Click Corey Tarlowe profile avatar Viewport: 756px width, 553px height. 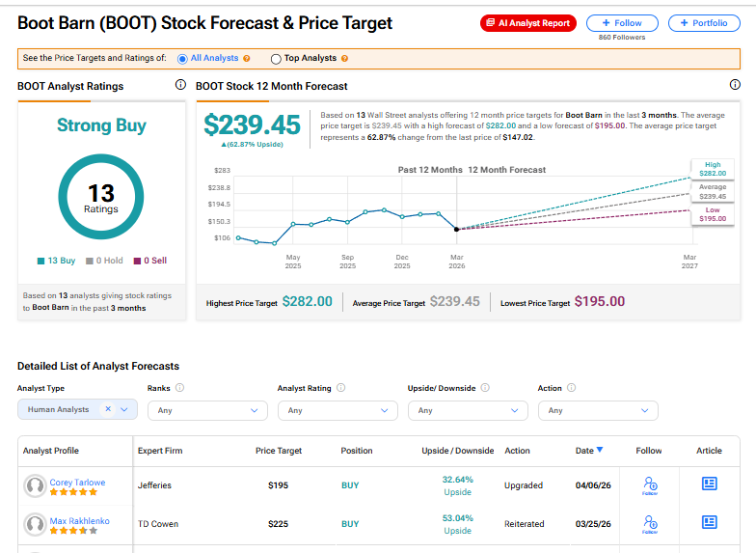(37, 486)
